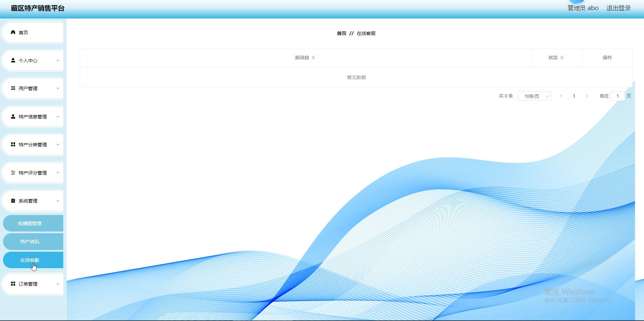Go to previous page arrow in pagination
The image size is (644, 321).
[x=561, y=96]
